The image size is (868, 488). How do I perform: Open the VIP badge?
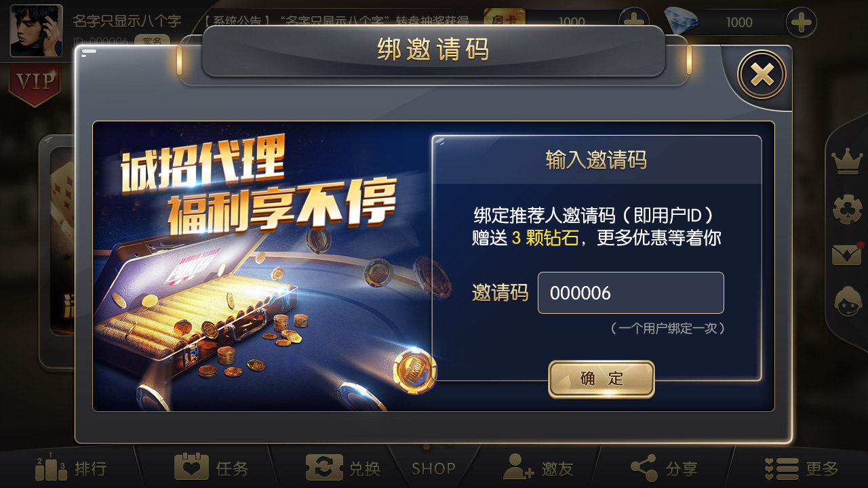click(35, 84)
